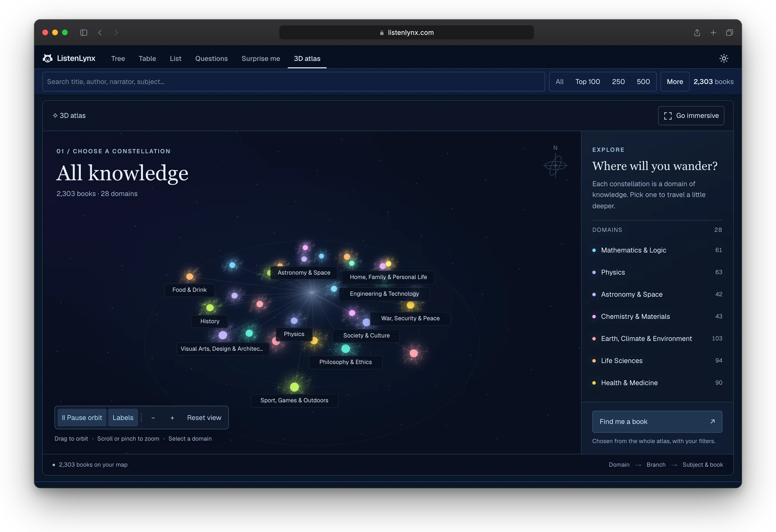
Task: Click the Philosophy & Ethics constellation label
Action: (x=345, y=362)
